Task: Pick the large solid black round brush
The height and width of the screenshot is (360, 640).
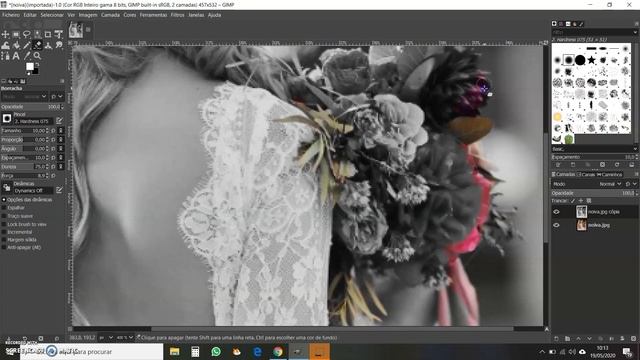Action: click(580, 60)
